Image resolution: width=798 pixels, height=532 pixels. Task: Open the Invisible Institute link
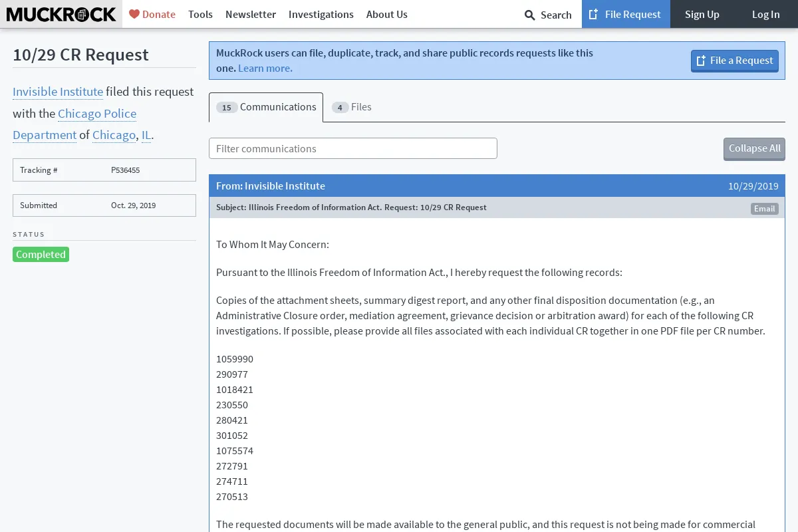(58, 92)
